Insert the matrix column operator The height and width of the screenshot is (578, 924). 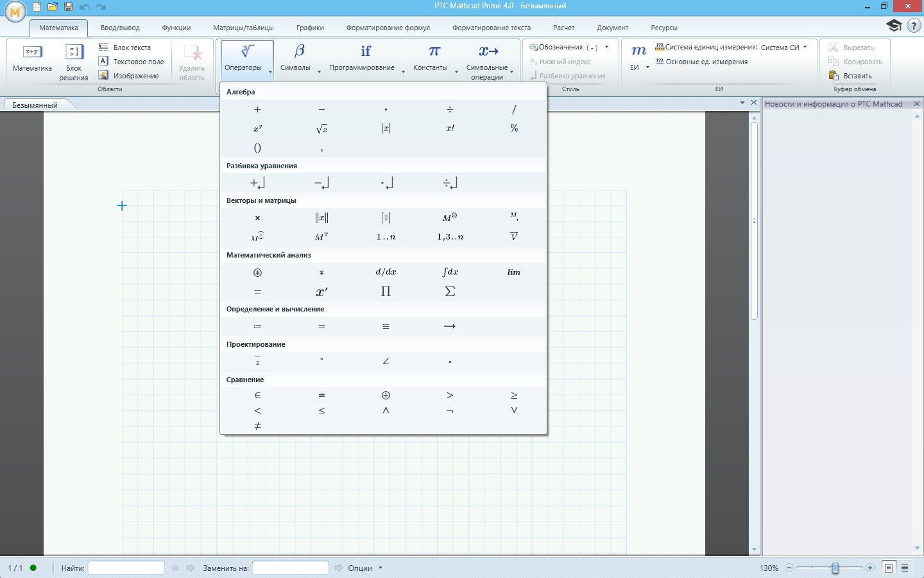(x=450, y=218)
